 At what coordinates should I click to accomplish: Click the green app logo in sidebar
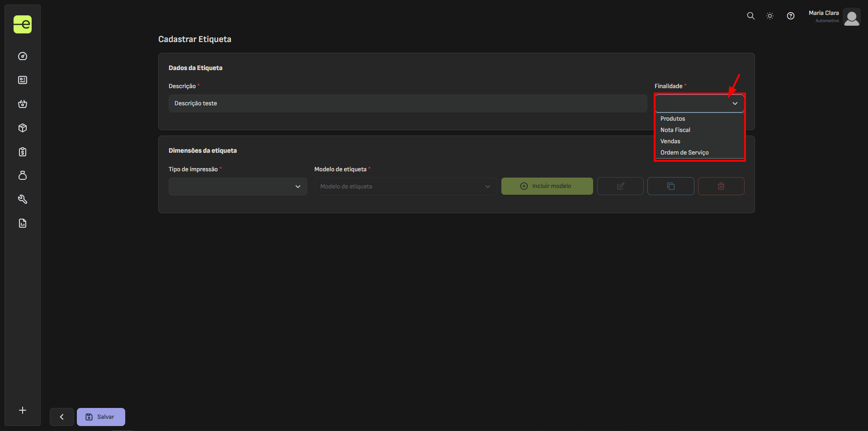point(23,24)
